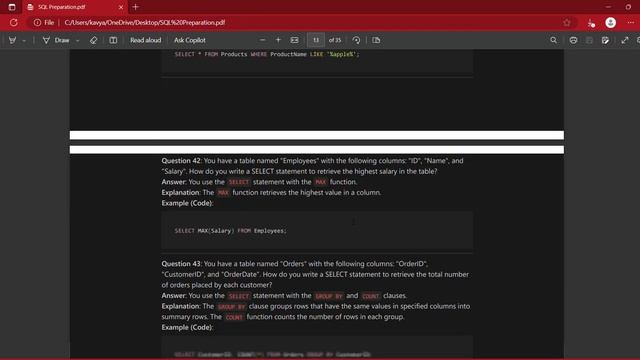This screenshot has width=640, height=360.
Task: Print the PDF document
Action: pos(573,40)
